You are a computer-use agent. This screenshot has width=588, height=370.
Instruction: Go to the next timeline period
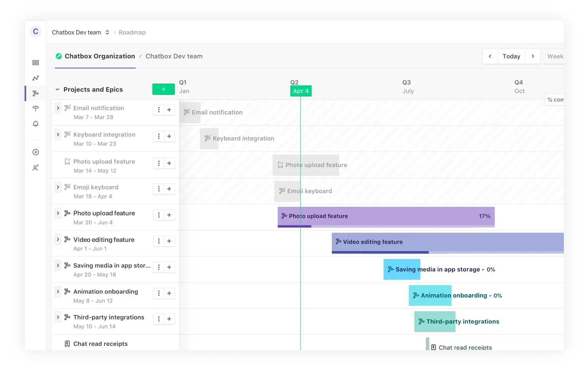[533, 56]
